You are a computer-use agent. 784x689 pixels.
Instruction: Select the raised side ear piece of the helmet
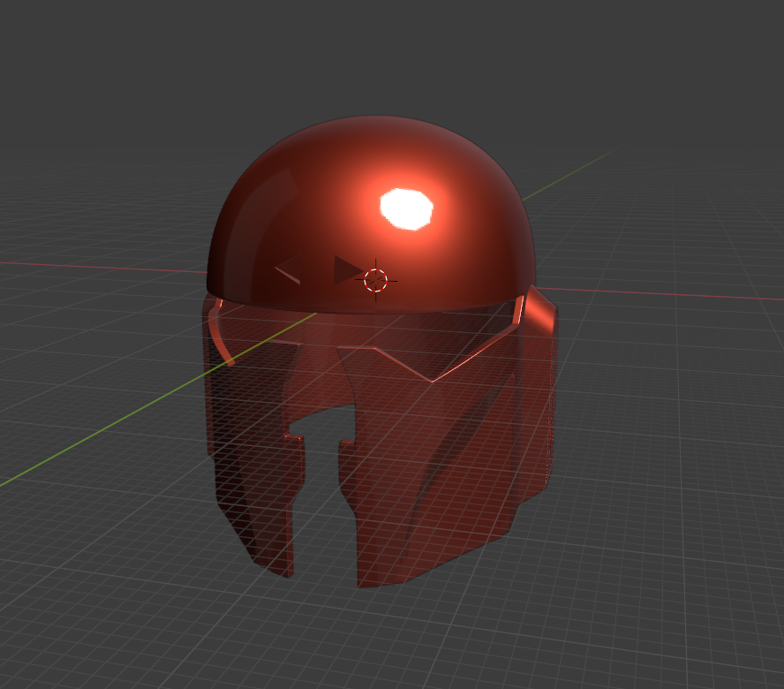(541, 310)
